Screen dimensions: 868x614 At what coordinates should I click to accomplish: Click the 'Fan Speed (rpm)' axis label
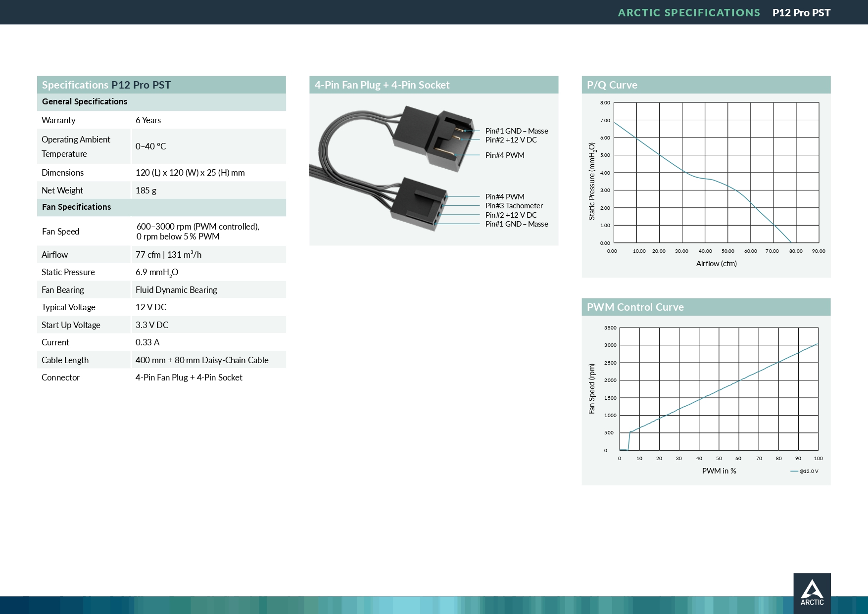pyautogui.click(x=592, y=388)
